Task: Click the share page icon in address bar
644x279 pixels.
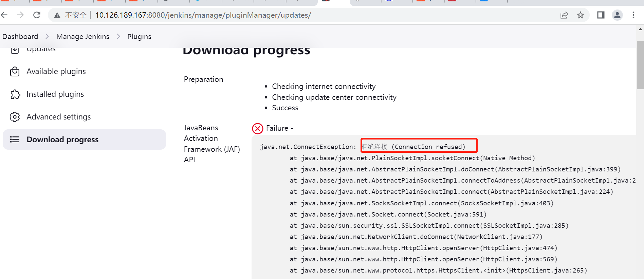Action: [x=564, y=15]
